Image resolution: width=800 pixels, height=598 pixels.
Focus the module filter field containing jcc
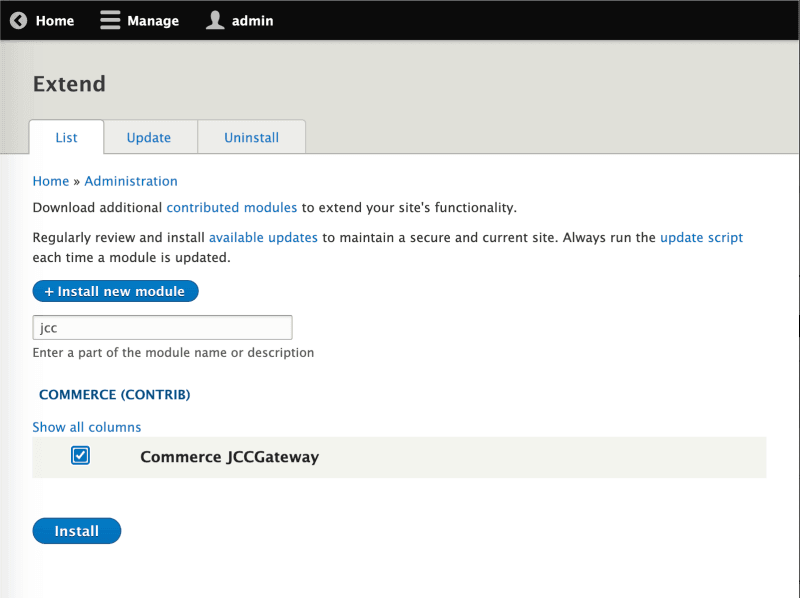(162, 327)
